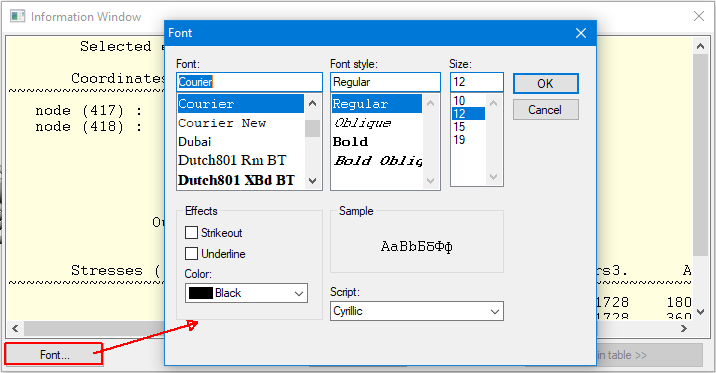716x373 pixels.
Task: Select the Dubai font
Action: point(241,142)
